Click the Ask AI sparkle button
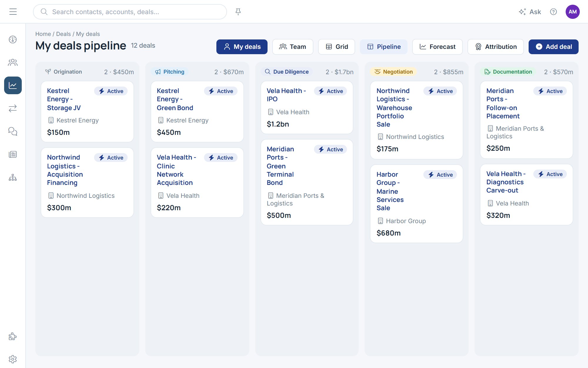This screenshot has height=368, width=588. point(530,12)
